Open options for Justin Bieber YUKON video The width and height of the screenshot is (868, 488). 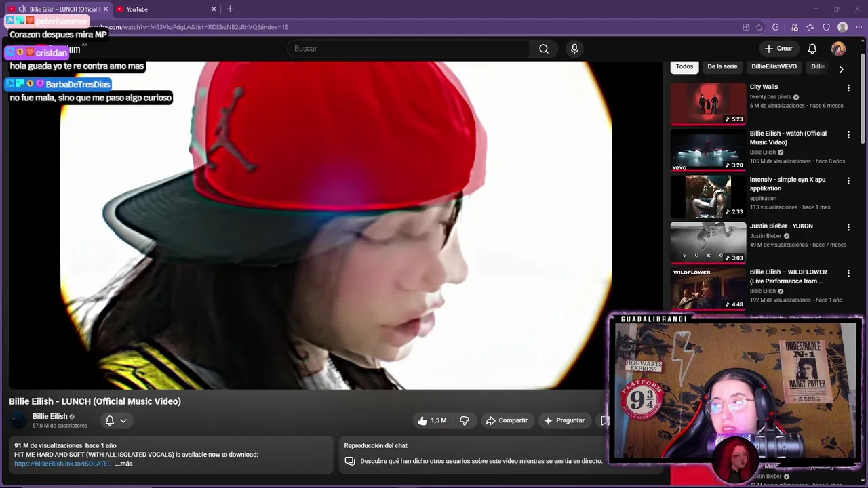[x=848, y=227]
